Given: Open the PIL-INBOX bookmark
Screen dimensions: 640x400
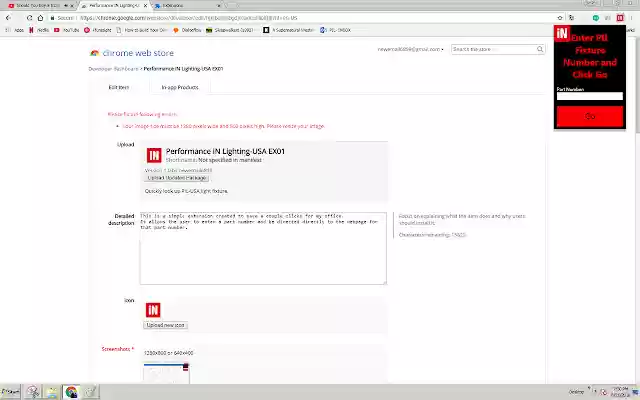Looking at the screenshot, I should (336, 30).
